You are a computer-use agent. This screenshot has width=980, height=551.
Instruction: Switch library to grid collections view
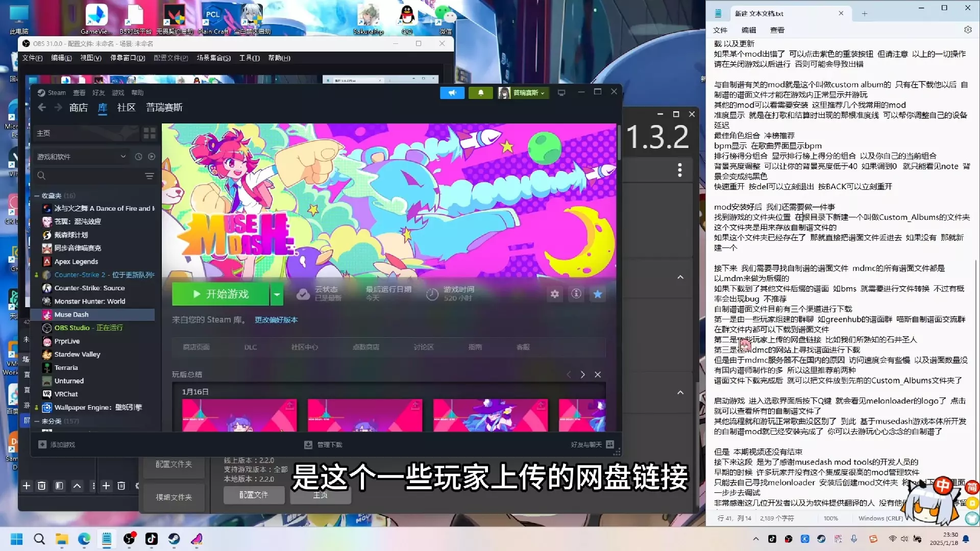[x=150, y=133]
